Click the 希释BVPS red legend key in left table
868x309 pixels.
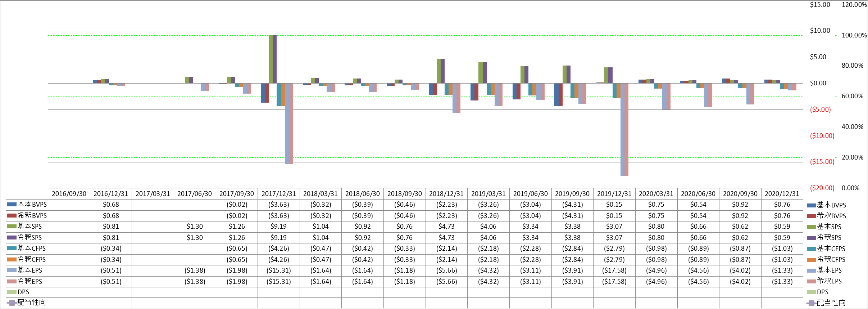12,215
